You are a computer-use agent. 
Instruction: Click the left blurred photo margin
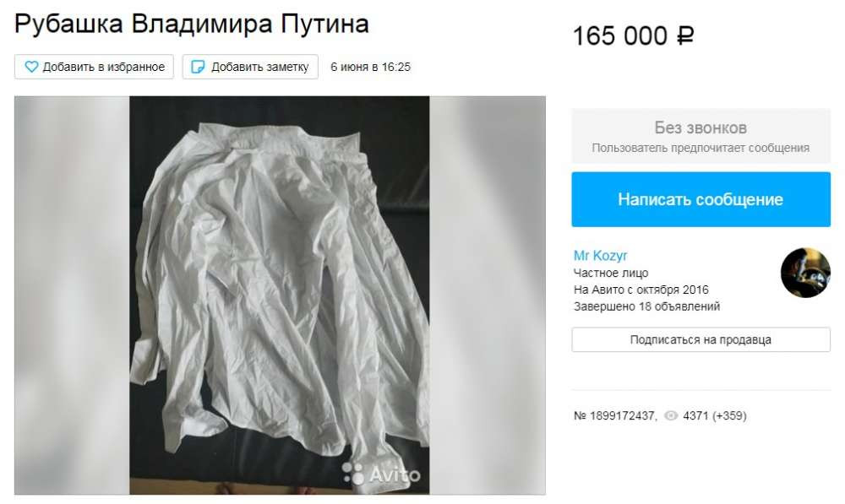[x=72, y=295]
